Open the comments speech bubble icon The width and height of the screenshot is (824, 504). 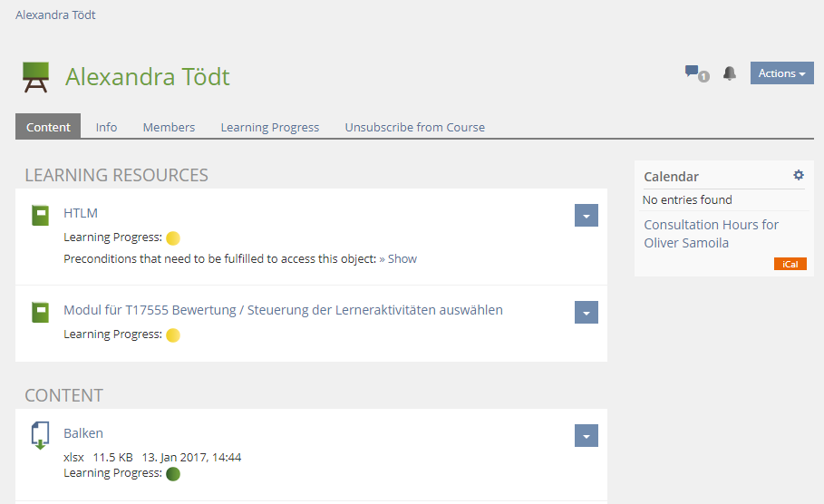point(693,72)
